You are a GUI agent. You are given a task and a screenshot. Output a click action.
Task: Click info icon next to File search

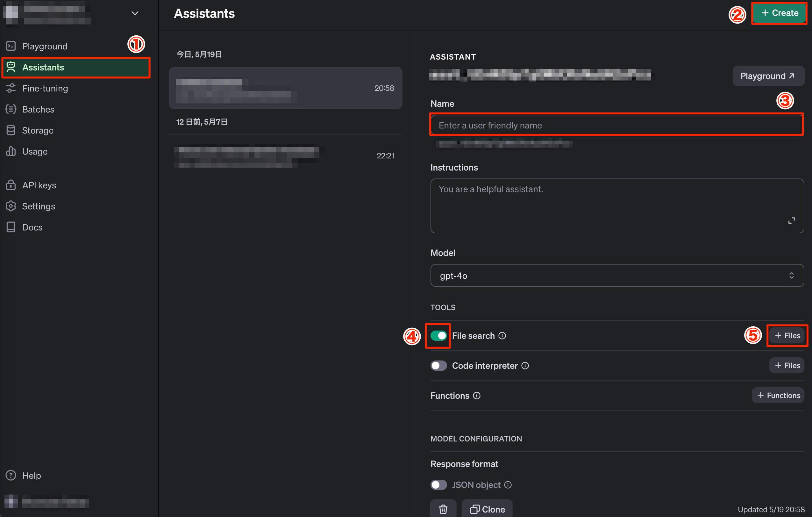tap(502, 335)
